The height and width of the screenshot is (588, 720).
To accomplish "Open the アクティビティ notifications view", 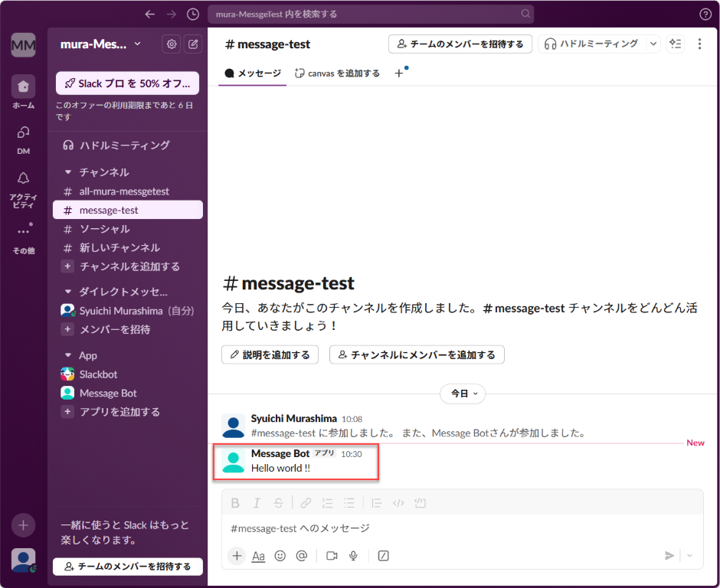I will point(24,190).
